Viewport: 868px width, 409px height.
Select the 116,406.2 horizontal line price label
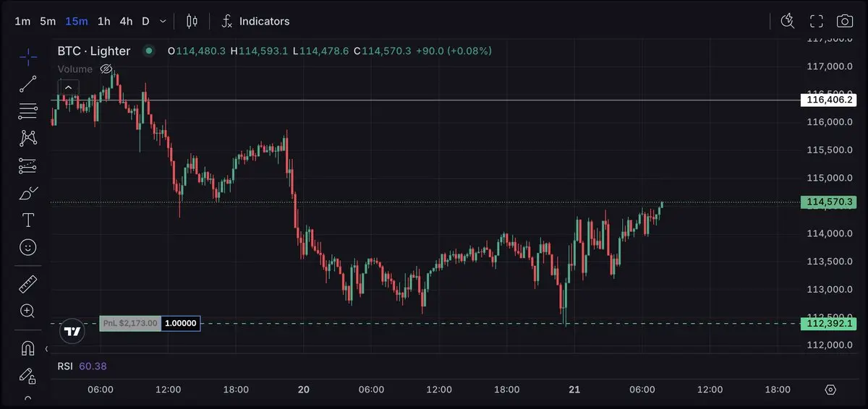[x=829, y=100]
